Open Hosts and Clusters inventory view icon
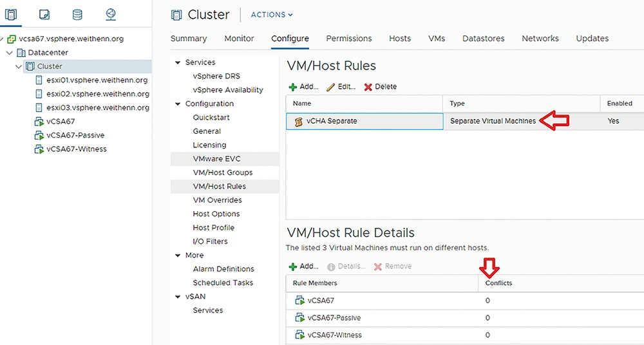This screenshot has width=644, height=345. (x=11, y=15)
